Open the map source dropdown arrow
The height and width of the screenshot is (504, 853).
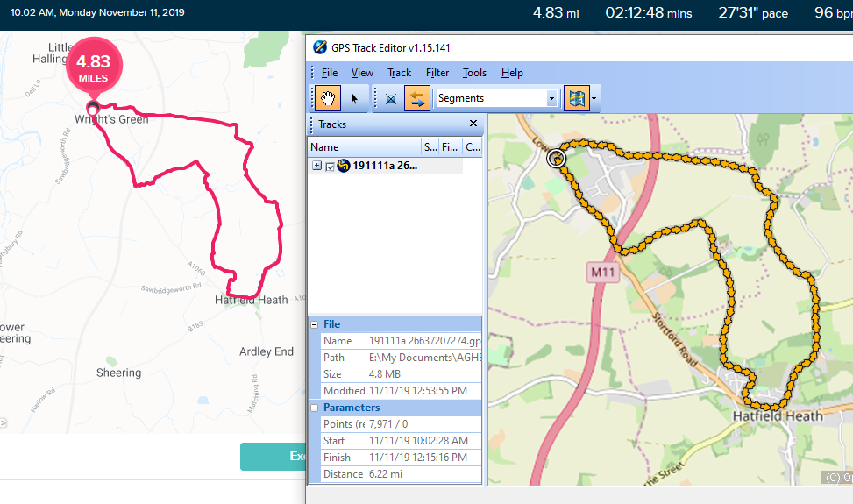pyautogui.click(x=594, y=98)
